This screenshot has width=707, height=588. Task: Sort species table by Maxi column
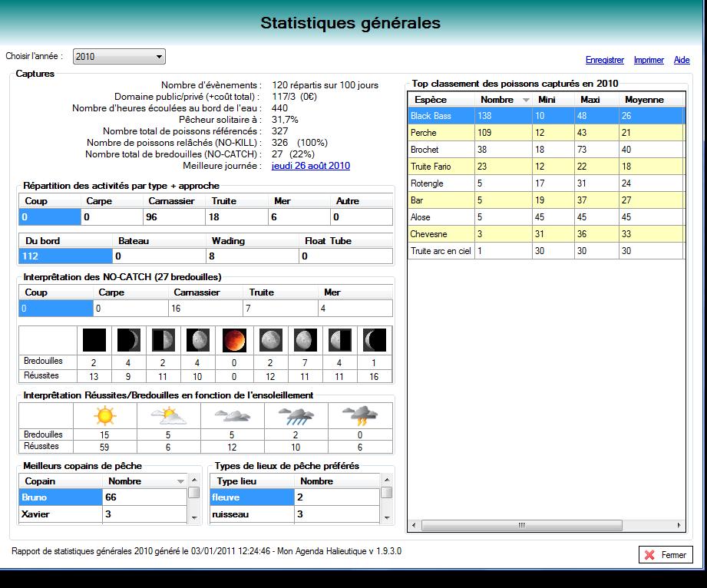[596, 100]
